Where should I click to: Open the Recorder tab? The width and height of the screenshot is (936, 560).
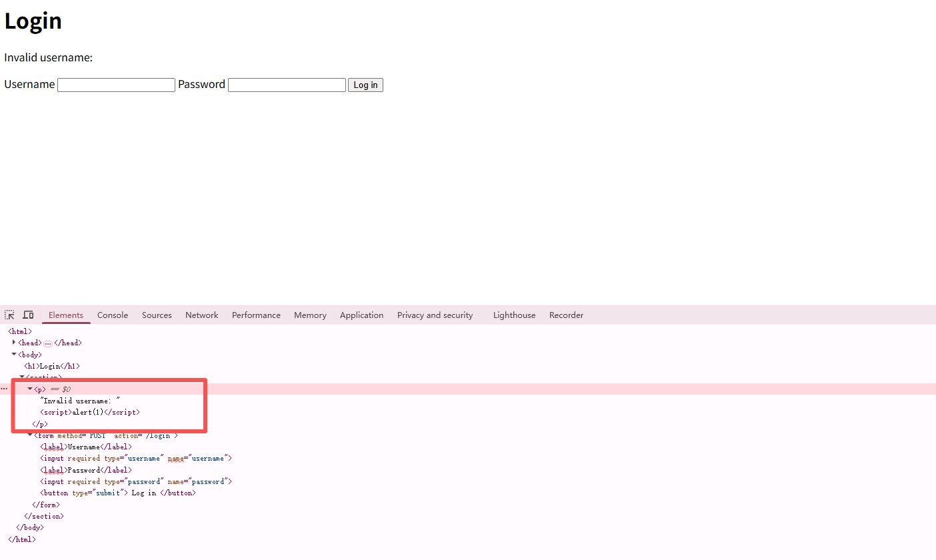coord(566,315)
